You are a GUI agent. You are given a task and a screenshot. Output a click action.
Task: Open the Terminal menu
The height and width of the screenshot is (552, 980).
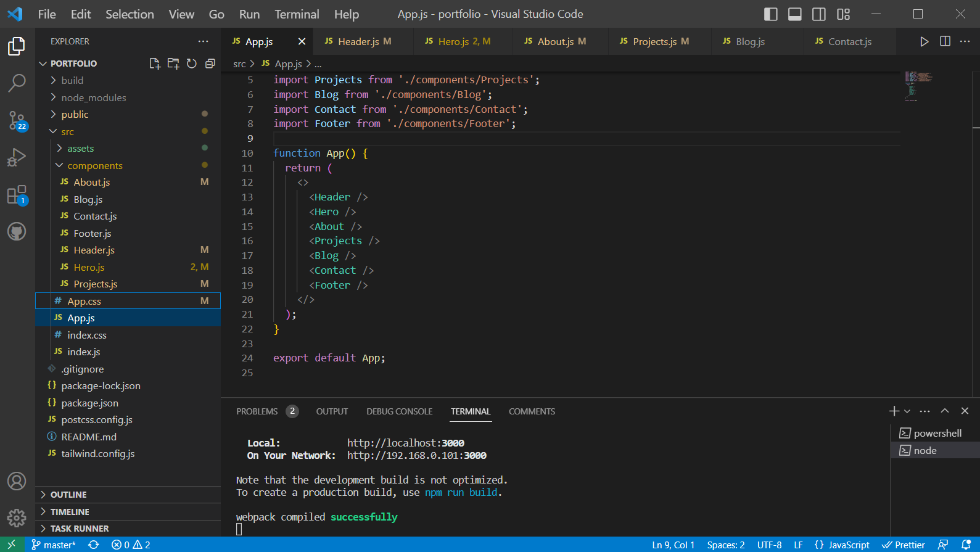[x=297, y=14]
